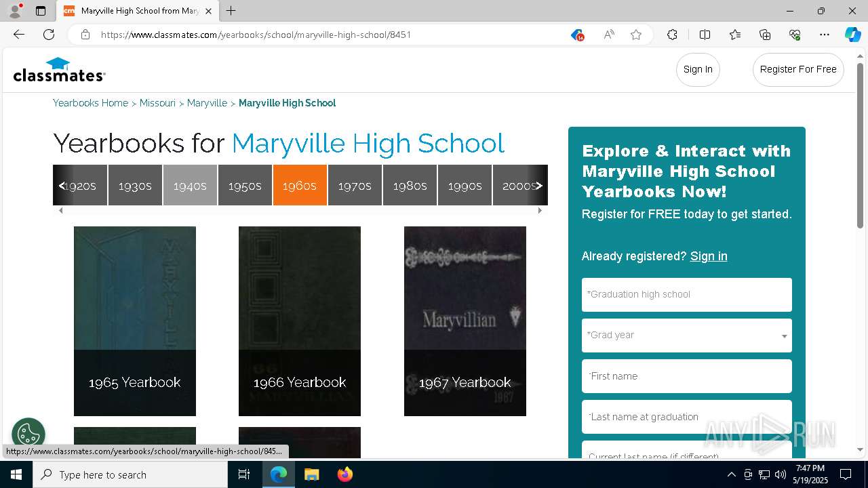Open Collections icon
This screenshot has width=868, height=488.
765,35
